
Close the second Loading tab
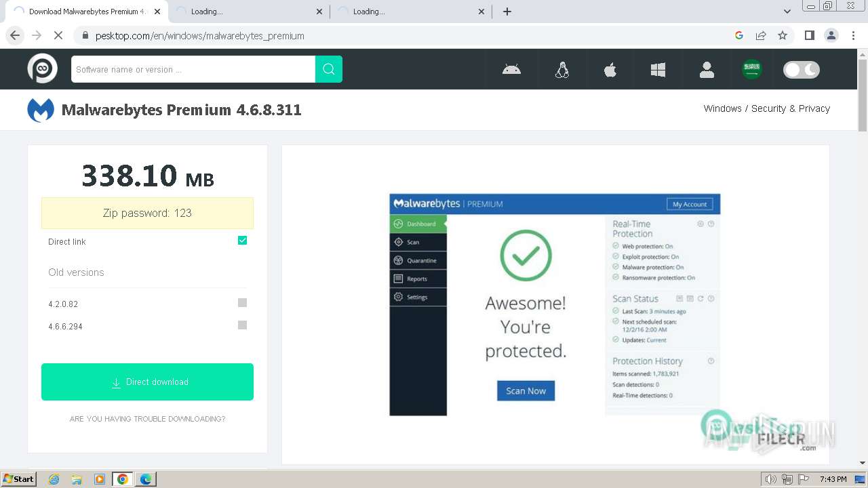click(319, 12)
